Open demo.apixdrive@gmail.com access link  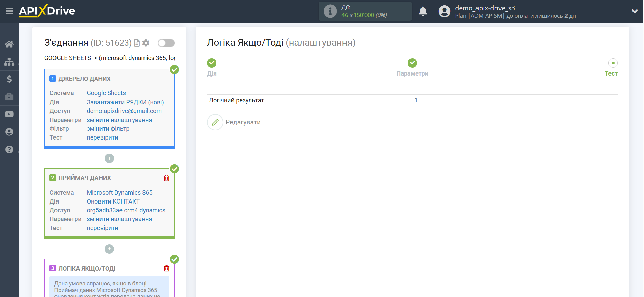[124, 111]
